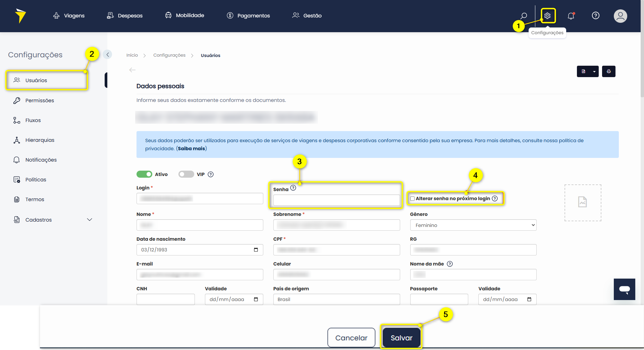Click the Nome input field
644x350 pixels.
click(x=200, y=225)
